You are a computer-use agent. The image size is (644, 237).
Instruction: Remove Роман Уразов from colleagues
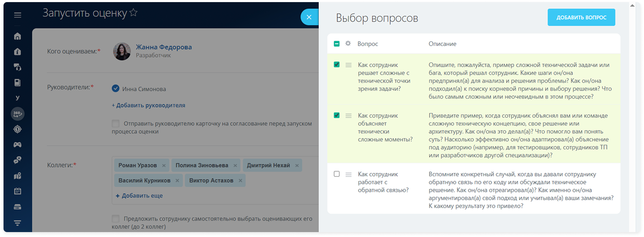(164, 166)
